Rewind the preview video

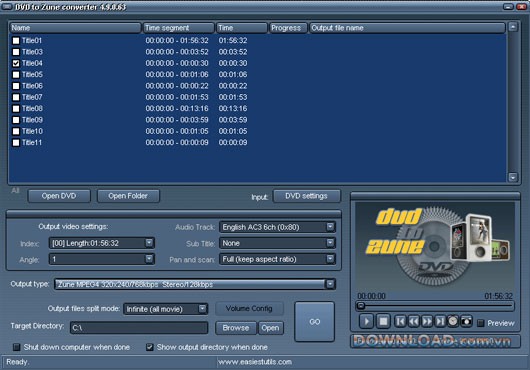[x=414, y=321]
